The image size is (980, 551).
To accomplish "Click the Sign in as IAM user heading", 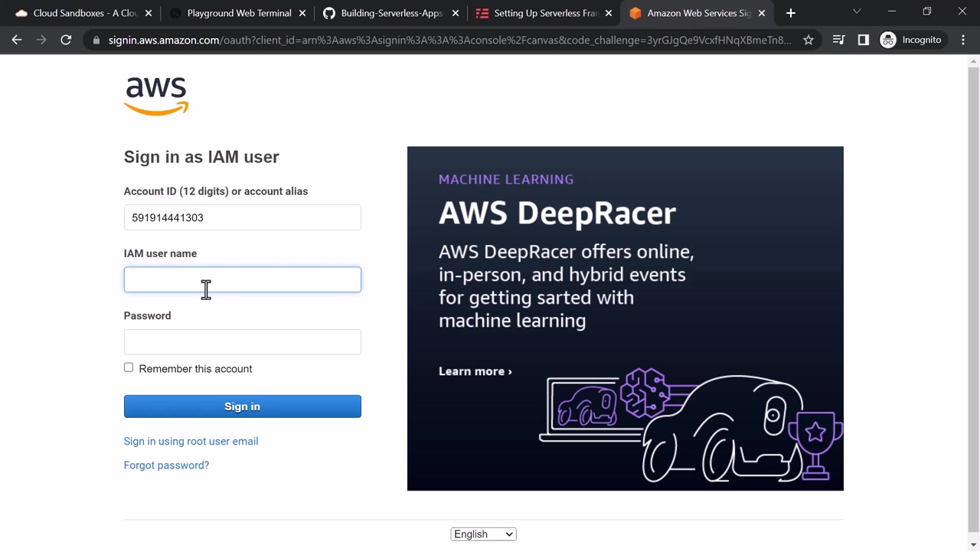I will coord(201,157).
